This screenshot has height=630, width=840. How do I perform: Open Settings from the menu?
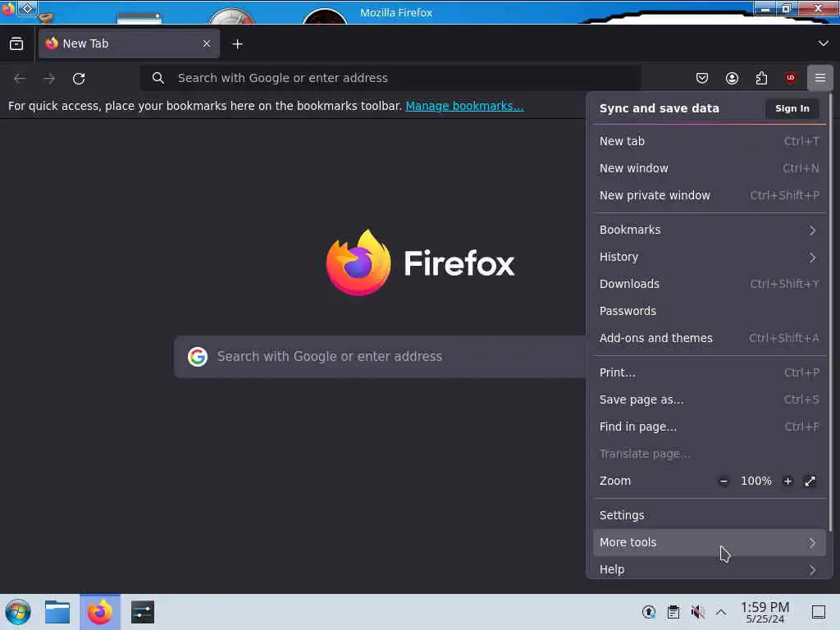tap(710, 515)
